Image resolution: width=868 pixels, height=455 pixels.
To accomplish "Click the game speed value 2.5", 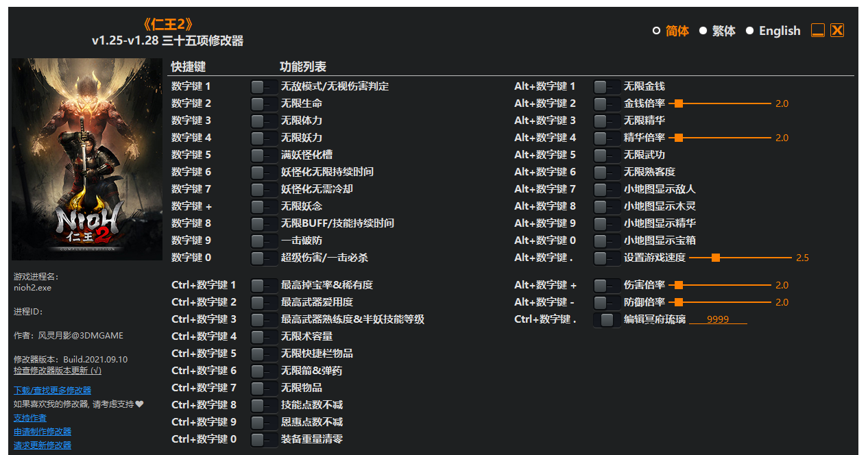I will tap(802, 258).
